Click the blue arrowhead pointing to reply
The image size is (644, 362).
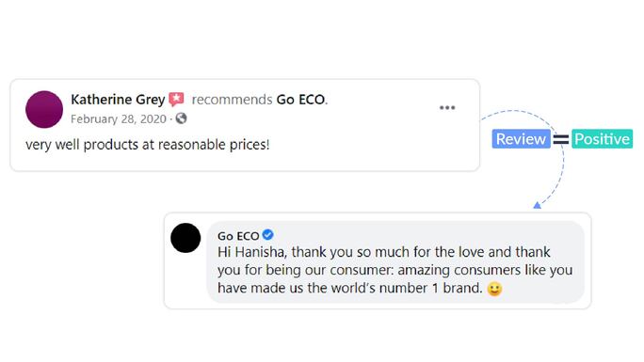tap(537, 205)
